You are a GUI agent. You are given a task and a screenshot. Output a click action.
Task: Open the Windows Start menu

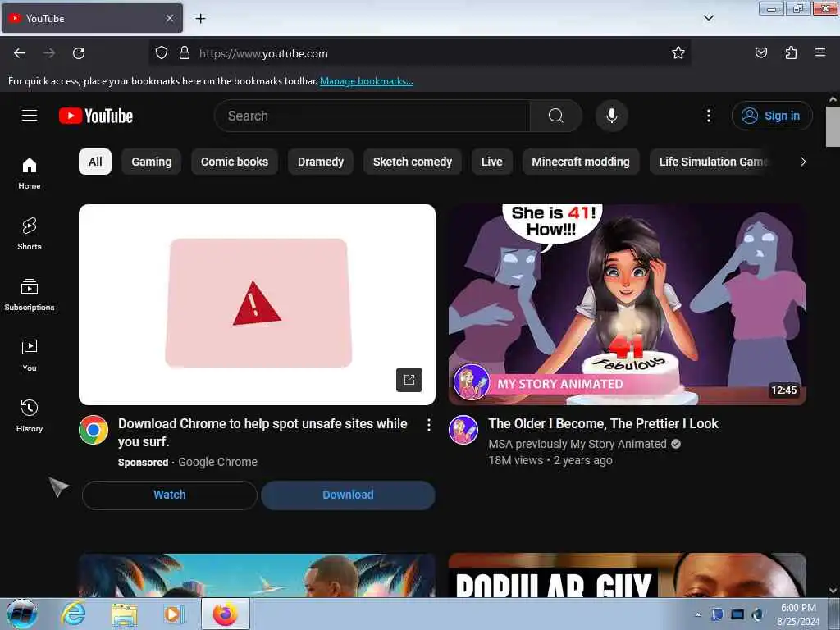(x=22, y=614)
